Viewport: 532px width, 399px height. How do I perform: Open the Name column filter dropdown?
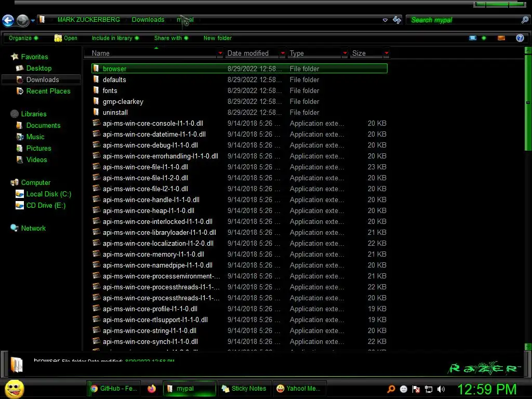220,54
